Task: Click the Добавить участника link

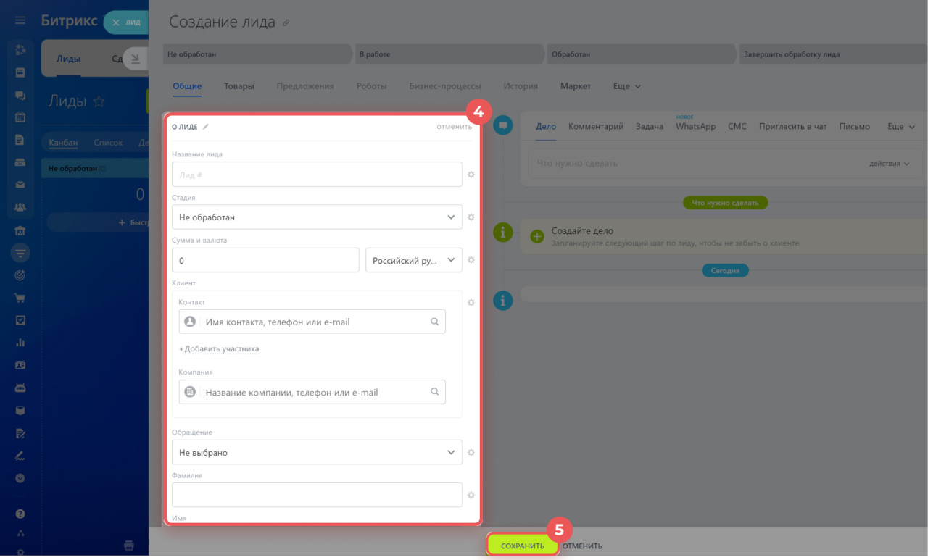Action: click(x=219, y=349)
